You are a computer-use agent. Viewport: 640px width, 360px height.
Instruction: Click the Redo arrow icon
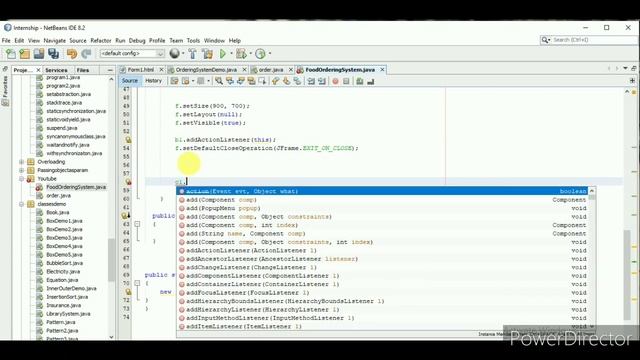(x=86, y=53)
